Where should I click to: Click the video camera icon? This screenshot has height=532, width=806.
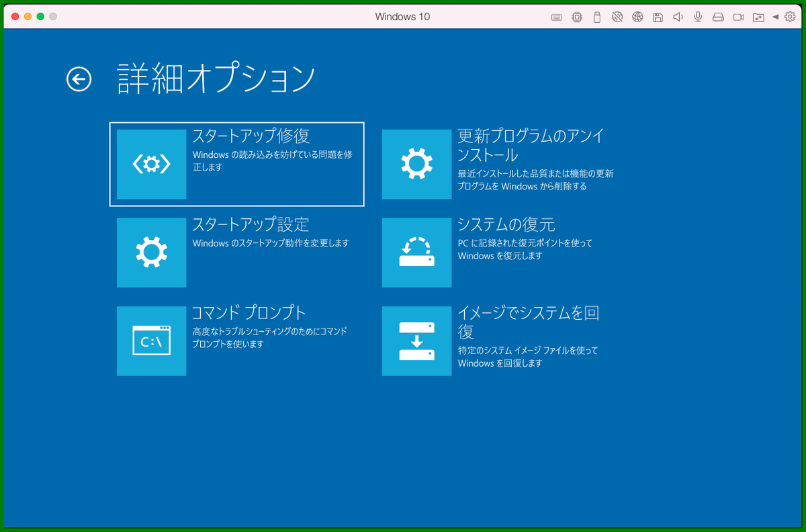pos(739,17)
